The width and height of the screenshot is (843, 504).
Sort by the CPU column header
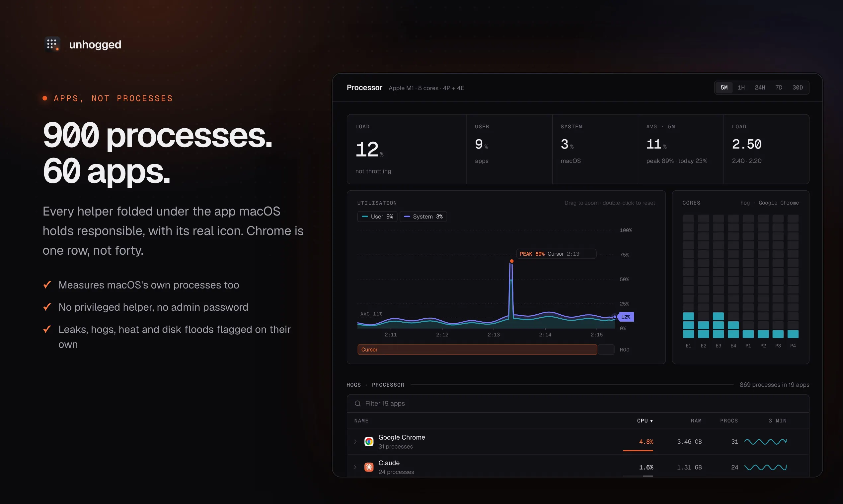pyautogui.click(x=645, y=420)
